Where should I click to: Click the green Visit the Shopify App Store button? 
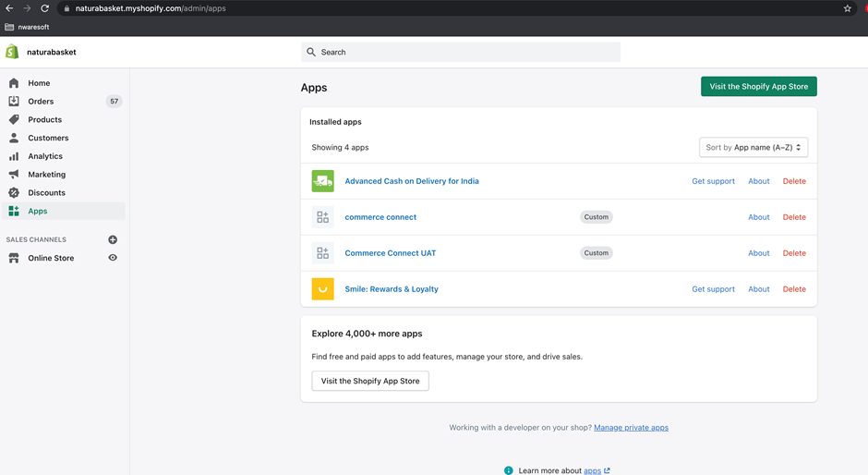(x=758, y=87)
